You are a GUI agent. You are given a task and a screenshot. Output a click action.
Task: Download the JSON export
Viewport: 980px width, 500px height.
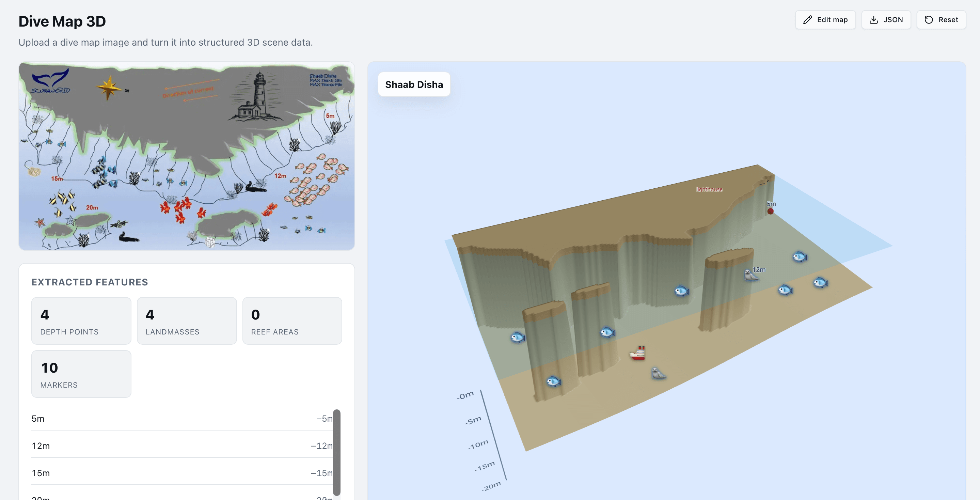886,20
